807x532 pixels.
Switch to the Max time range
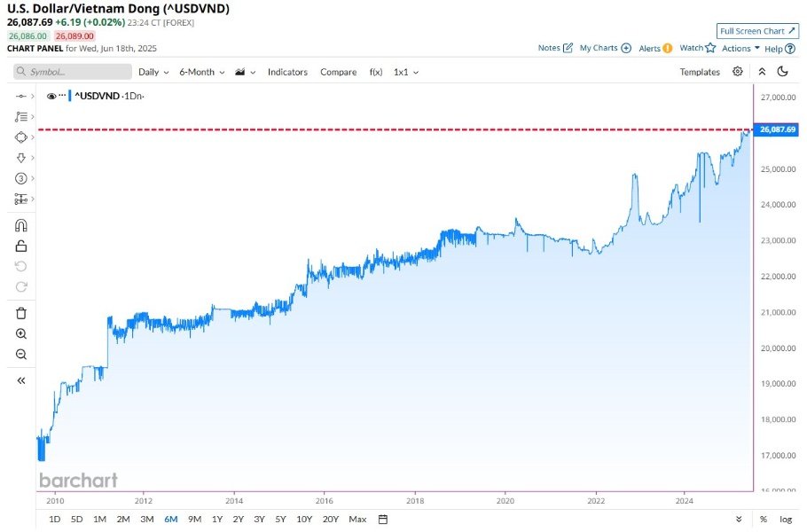[357, 519]
